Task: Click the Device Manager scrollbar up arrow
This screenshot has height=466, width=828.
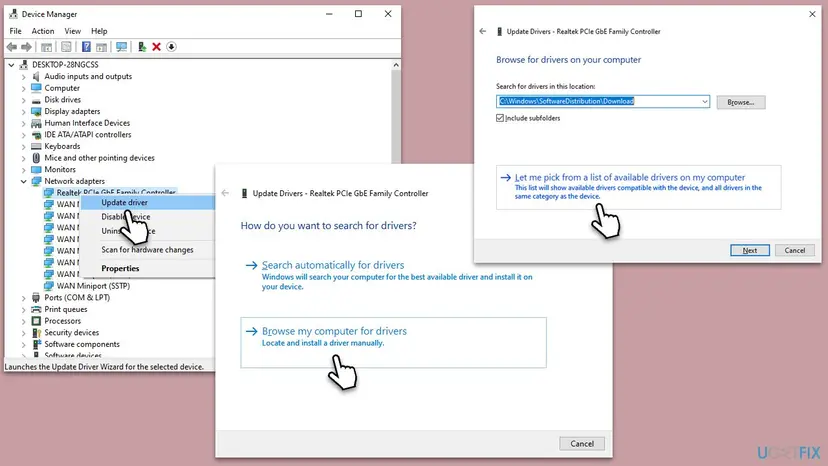Action: coord(396,65)
